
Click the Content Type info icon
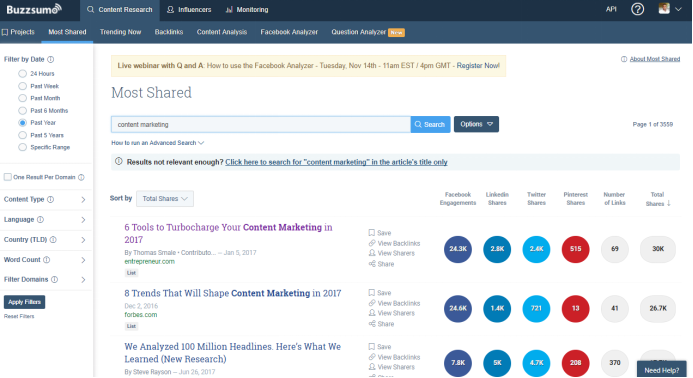[51, 199]
